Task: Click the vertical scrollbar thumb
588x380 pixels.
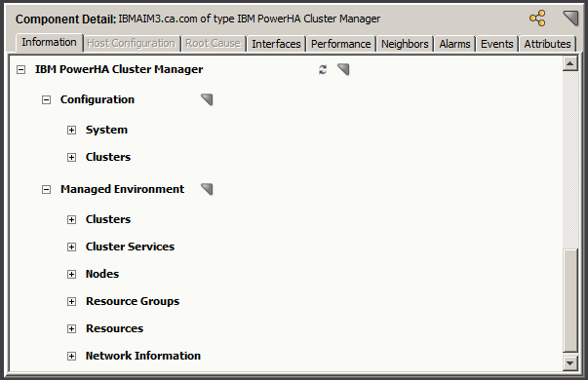Action: [x=570, y=300]
